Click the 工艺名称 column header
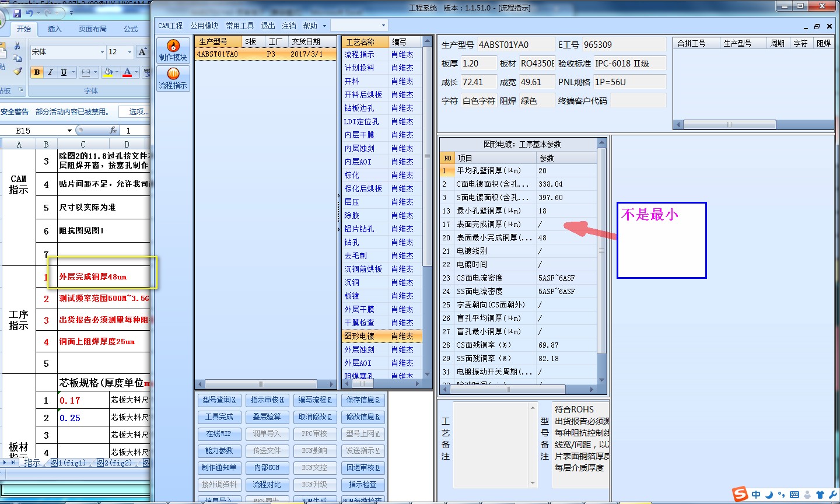Viewport: 840px width, 504px height. click(366, 42)
